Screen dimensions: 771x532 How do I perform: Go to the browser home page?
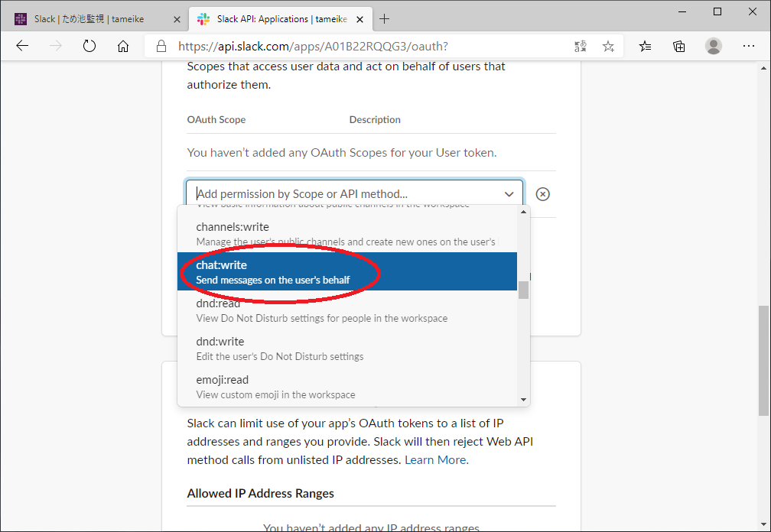[123, 47]
